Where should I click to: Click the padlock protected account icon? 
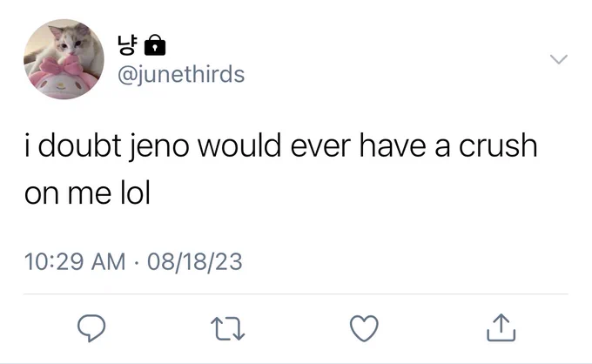pyautogui.click(x=155, y=45)
